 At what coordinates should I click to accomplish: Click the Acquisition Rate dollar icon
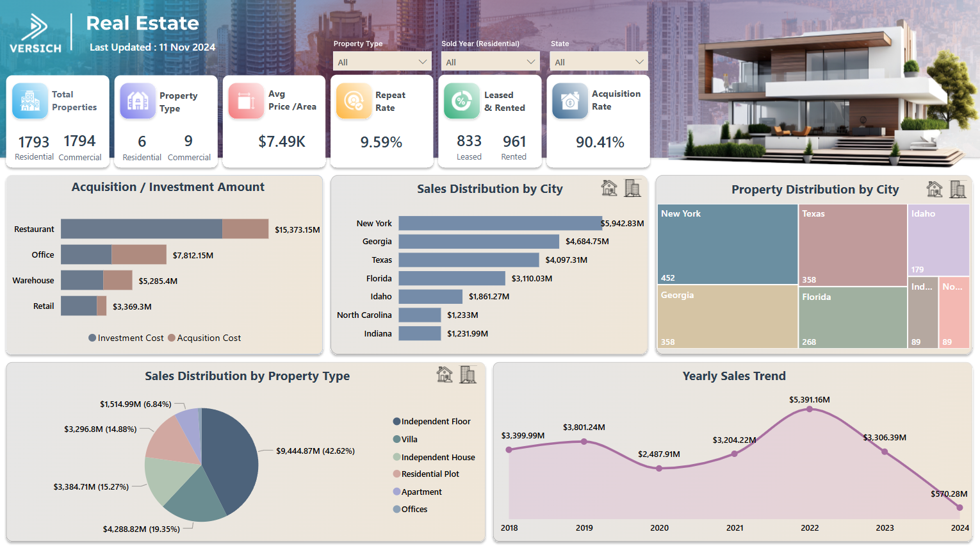point(569,101)
